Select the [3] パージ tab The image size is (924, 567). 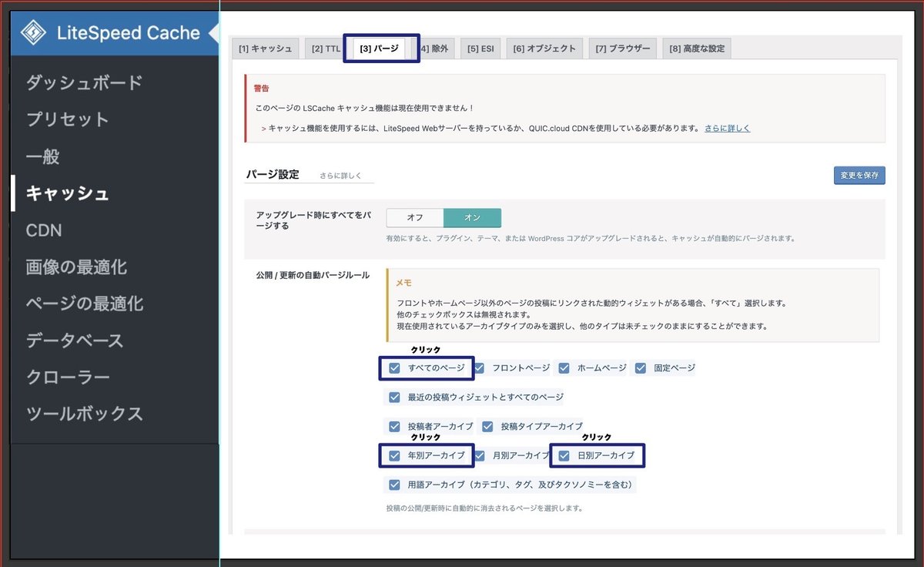click(379, 49)
